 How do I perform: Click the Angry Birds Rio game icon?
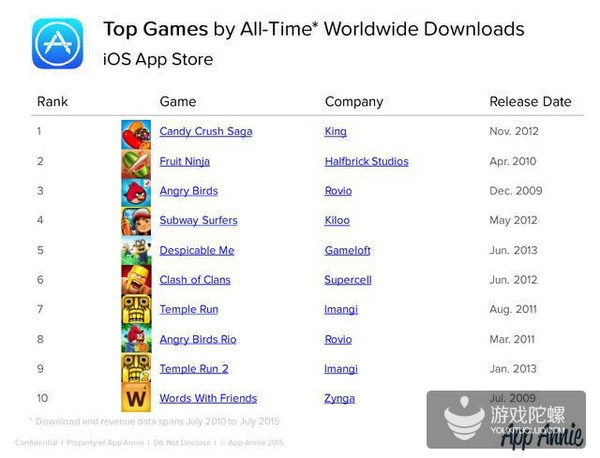click(x=136, y=340)
